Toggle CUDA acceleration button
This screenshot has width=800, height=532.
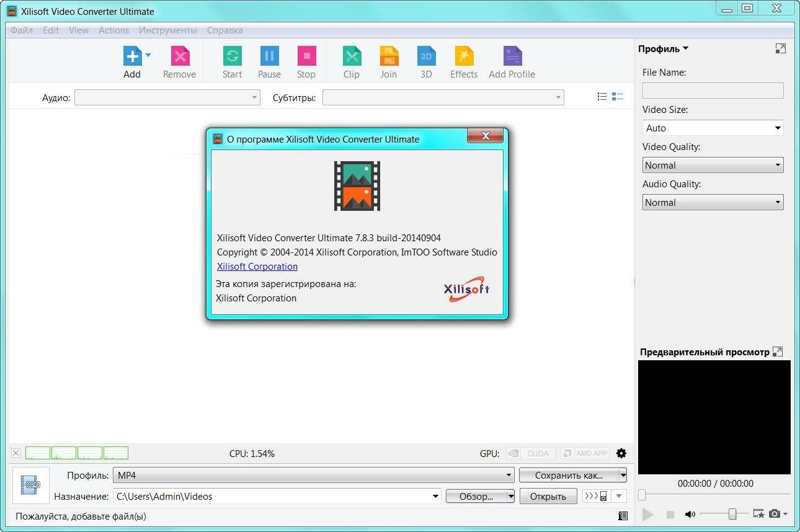(530, 453)
